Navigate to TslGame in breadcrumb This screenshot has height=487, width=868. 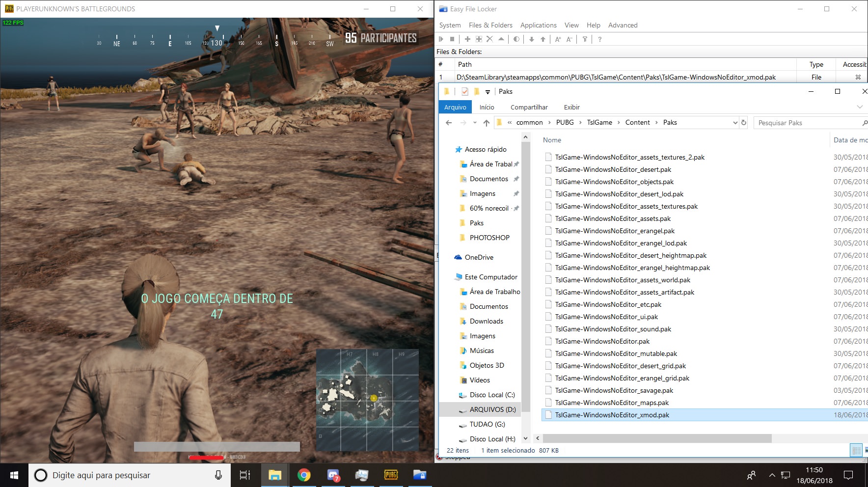click(599, 123)
